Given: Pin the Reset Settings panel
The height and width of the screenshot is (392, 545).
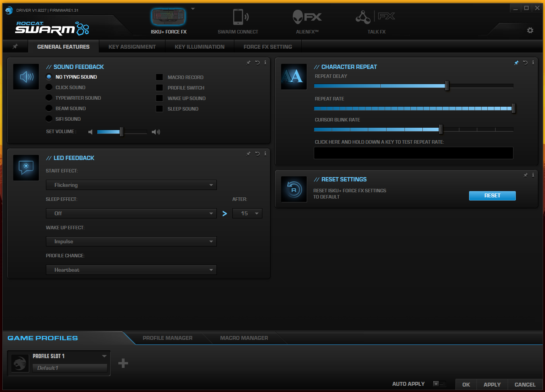Looking at the screenshot, I should click(526, 175).
